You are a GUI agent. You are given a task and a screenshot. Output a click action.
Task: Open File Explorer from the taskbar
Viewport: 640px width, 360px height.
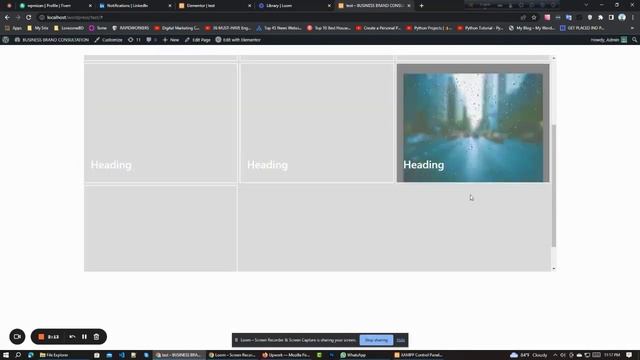(54, 355)
